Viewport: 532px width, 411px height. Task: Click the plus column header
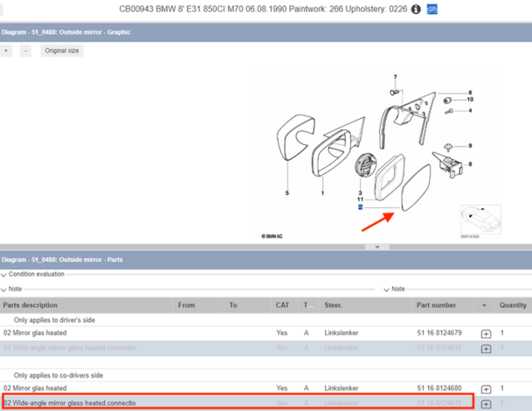(x=484, y=305)
